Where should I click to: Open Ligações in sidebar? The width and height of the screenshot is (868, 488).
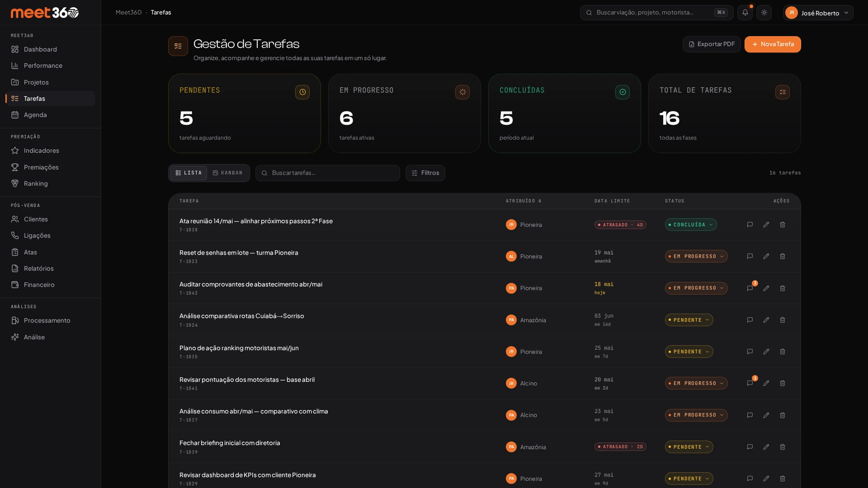[x=50, y=235]
